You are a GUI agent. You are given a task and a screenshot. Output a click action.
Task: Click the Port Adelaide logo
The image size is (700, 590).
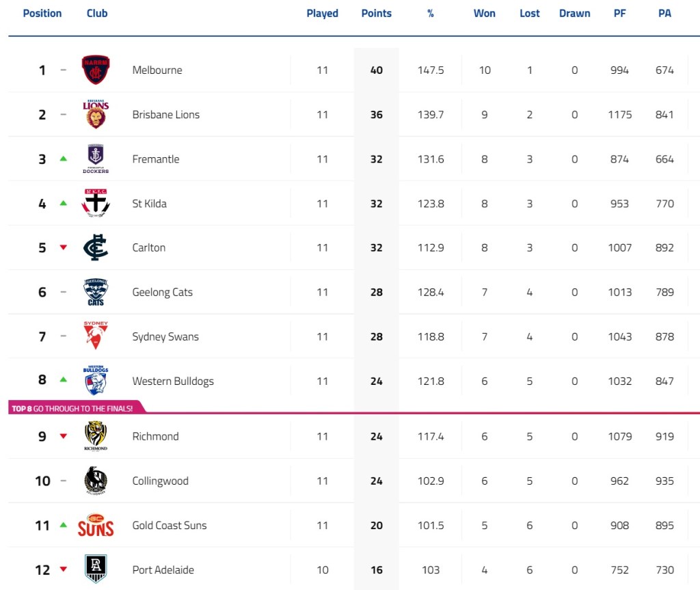96,569
